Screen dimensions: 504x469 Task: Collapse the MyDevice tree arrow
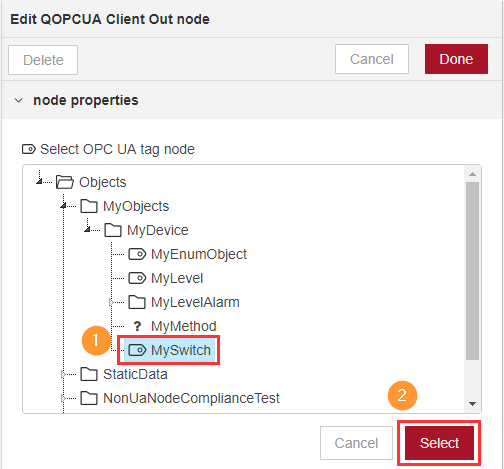click(87, 229)
